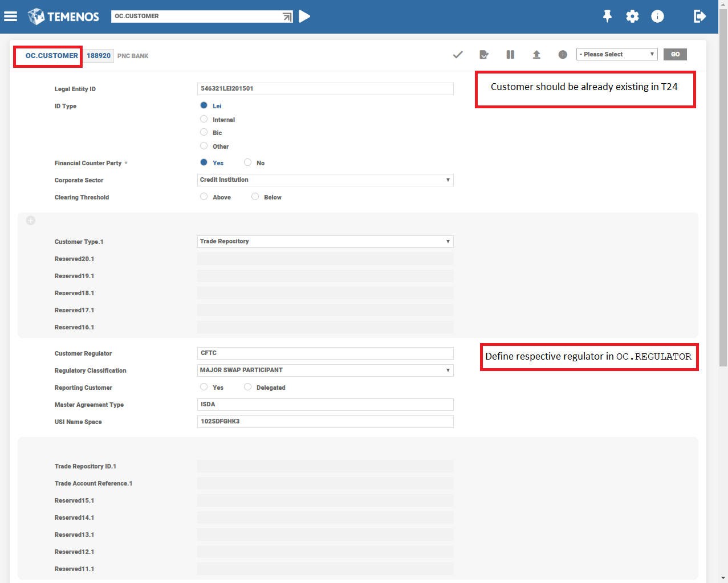Click the Reserved15.1 field
Image resolution: width=728 pixels, height=583 pixels.
coord(325,500)
